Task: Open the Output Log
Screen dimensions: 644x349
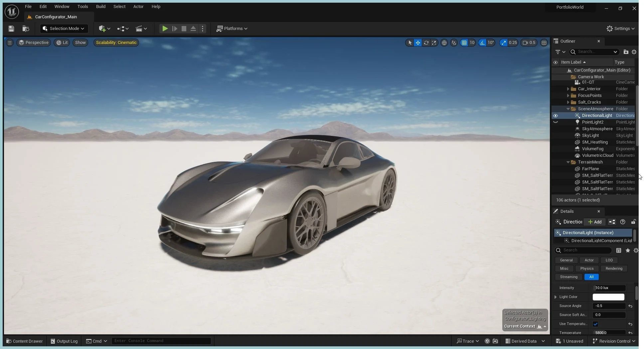Action: pyautogui.click(x=64, y=341)
